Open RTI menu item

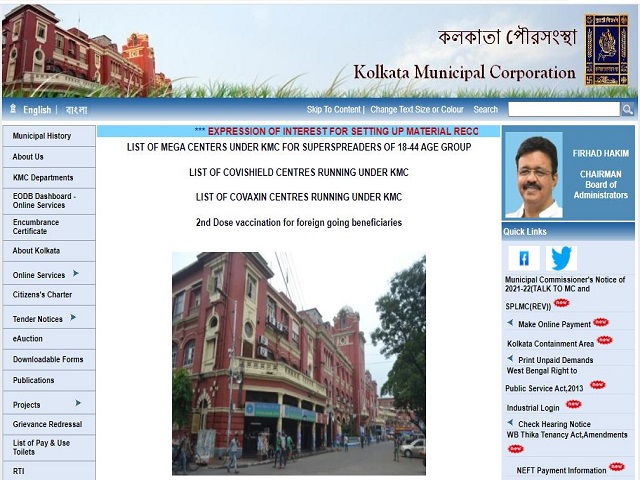click(x=49, y=471)
